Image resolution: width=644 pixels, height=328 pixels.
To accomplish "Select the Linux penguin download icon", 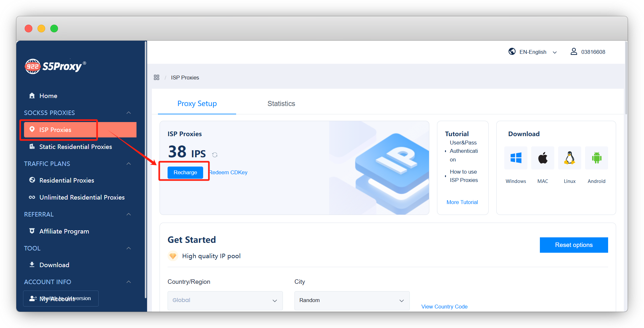I will click(569, 158).
